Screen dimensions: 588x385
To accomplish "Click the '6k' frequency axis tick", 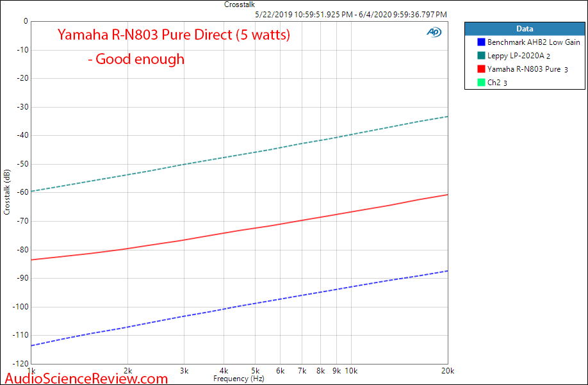I will point(280,371).
